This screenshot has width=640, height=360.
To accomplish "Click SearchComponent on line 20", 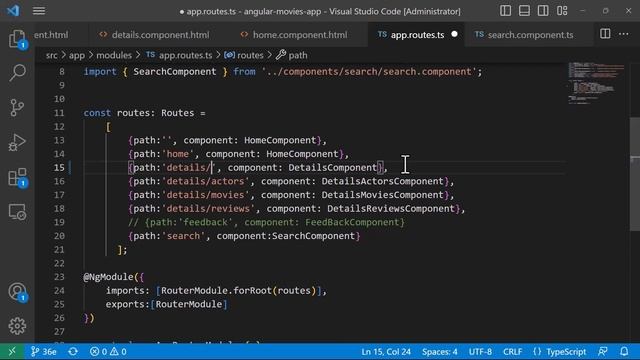I will (x=313, y=236).
